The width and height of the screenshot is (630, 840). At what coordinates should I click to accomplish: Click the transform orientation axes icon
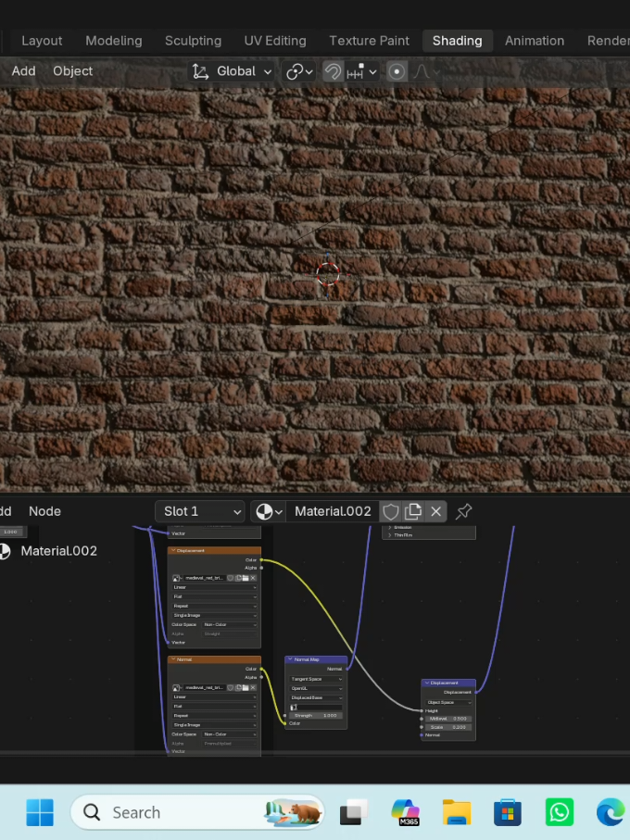click(200, 71)
